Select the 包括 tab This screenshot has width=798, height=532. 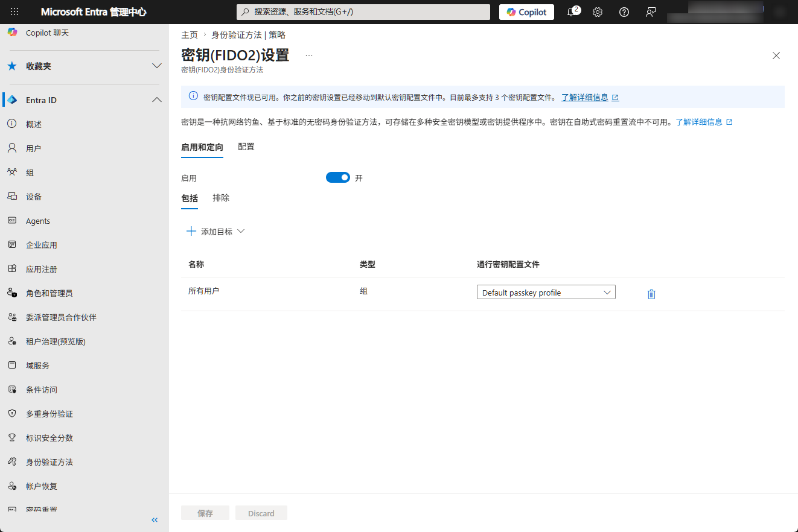click(x=190, y=198)
